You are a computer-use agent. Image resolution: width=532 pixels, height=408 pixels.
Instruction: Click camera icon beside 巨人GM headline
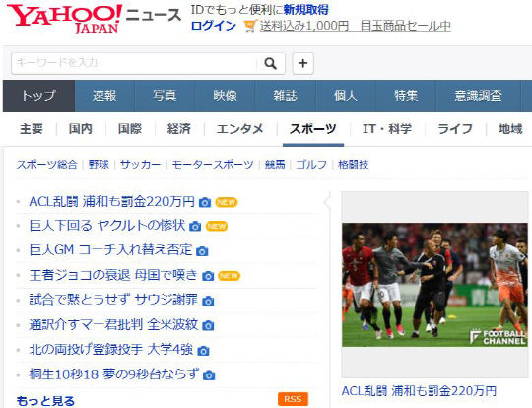[x=202, y=251]
